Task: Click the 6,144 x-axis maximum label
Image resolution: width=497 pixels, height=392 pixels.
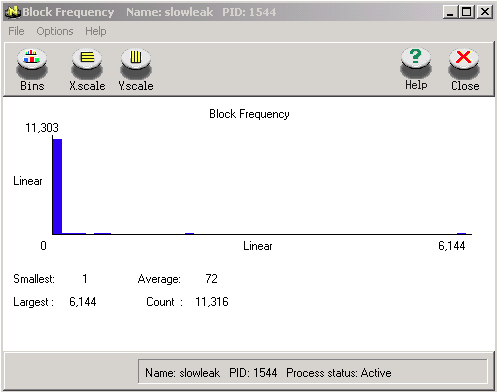Action: [x=452, y=246]
